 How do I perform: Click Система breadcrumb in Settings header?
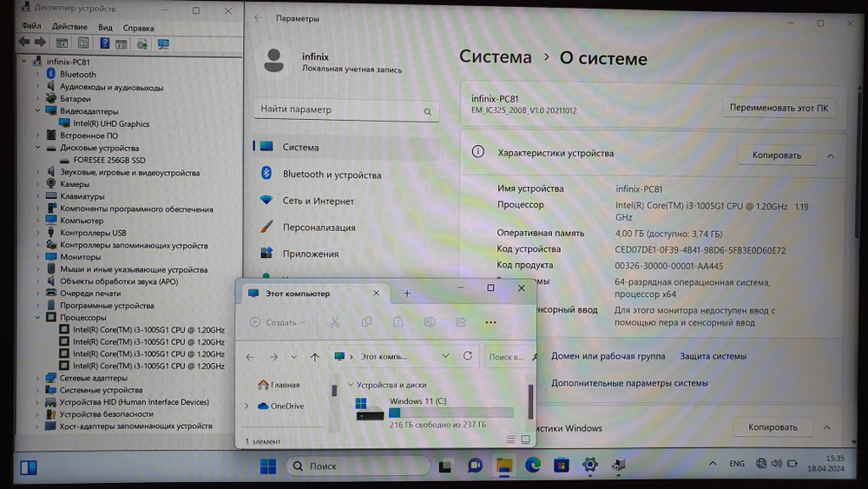click(496, 56)
